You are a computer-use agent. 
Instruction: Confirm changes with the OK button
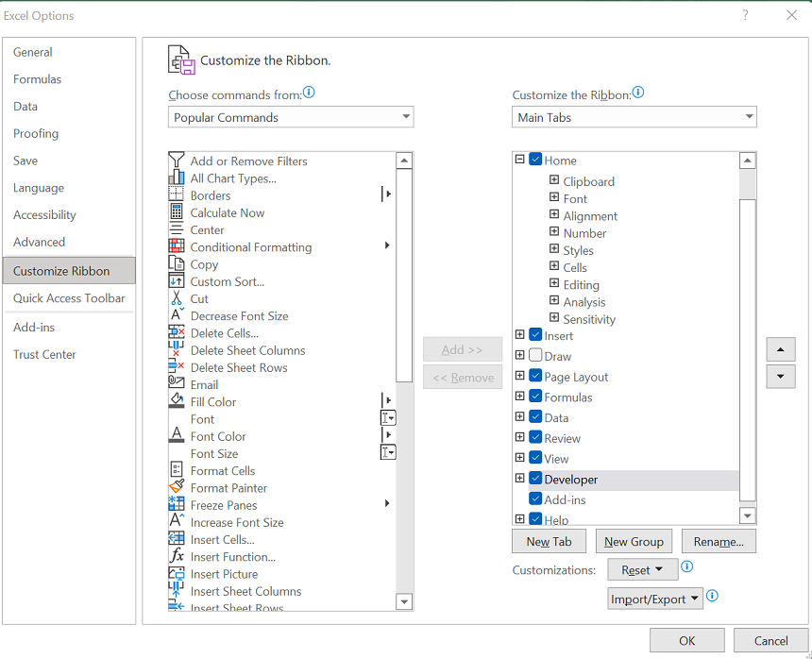[686, 641]
